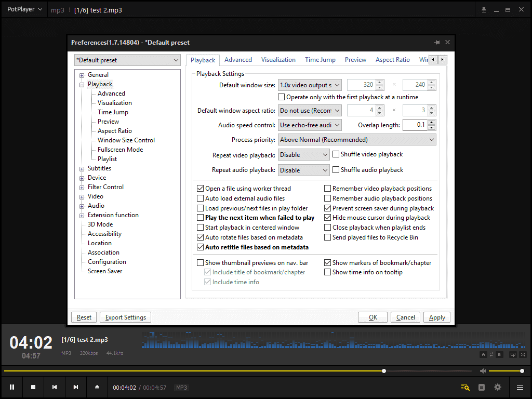Click the Reset button
The height and width of the screenshot is (399, 532).
click(x=84, y=317)
